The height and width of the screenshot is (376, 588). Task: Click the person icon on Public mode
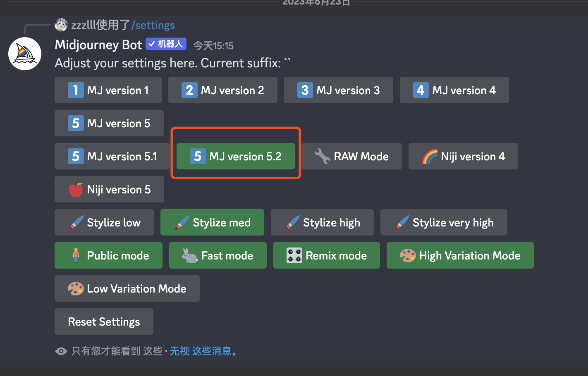coord(76,255)
